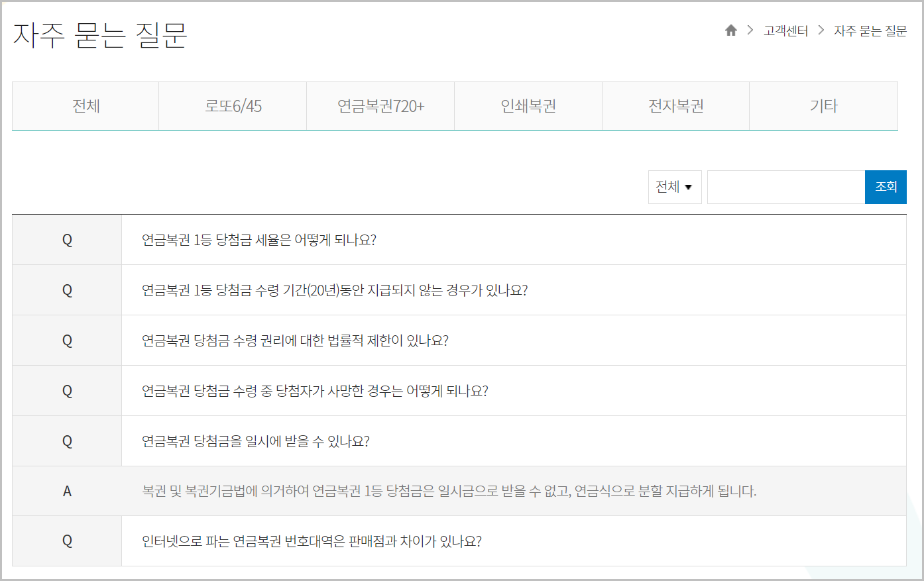
Task: Click the answer text about 일시금 분할 지급
Action: pyautogui.click(x=449, y=491)
